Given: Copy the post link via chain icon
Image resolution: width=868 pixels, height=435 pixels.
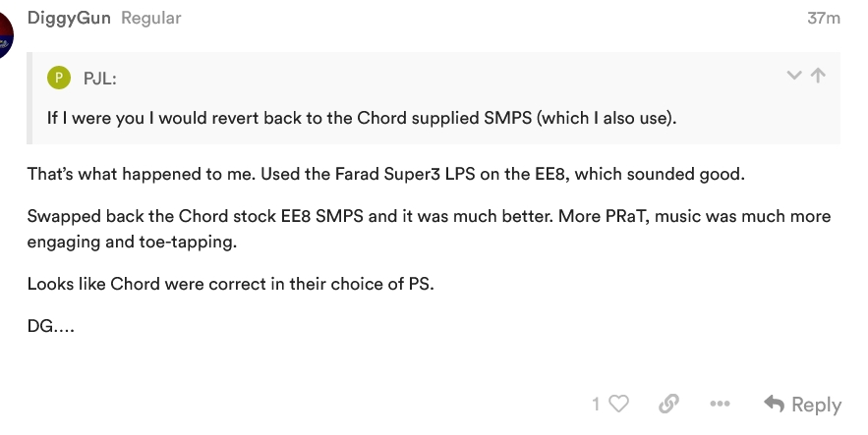Looking at the screenshot, I should coord(668,404).
